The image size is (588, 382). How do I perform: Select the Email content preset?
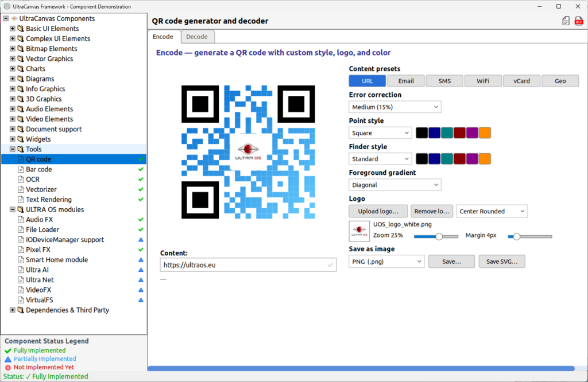406,81
